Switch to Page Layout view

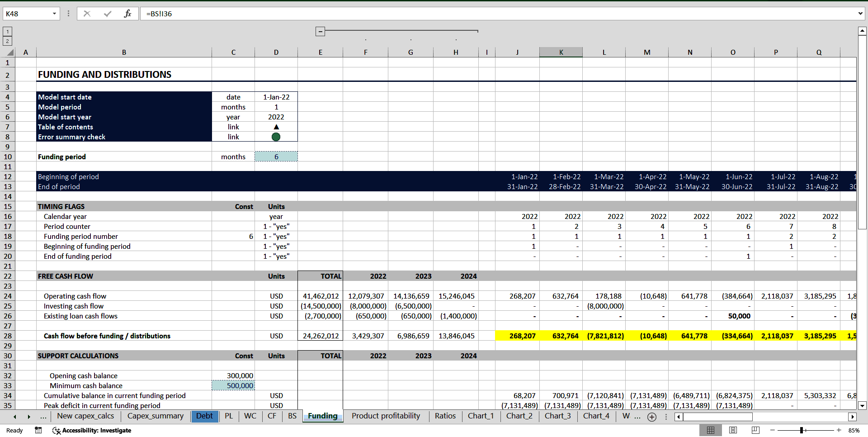coord(733,430)
